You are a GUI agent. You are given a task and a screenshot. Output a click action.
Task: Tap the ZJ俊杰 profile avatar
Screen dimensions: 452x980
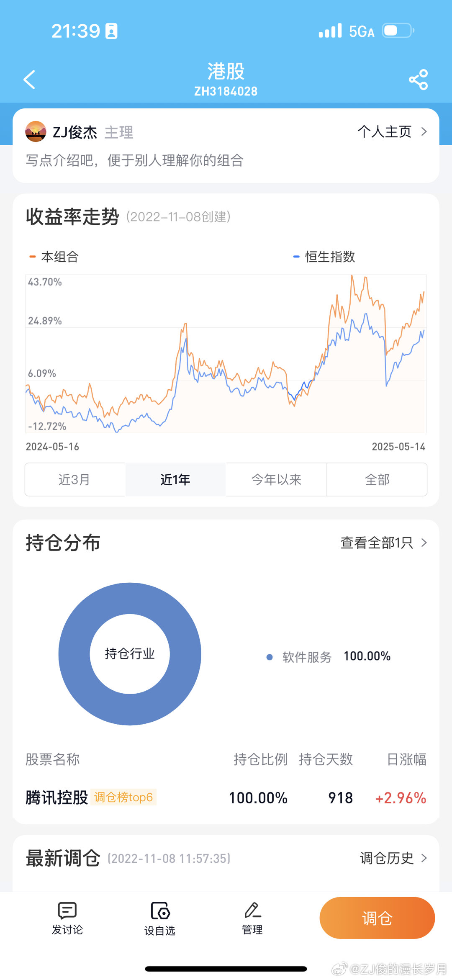36,132
